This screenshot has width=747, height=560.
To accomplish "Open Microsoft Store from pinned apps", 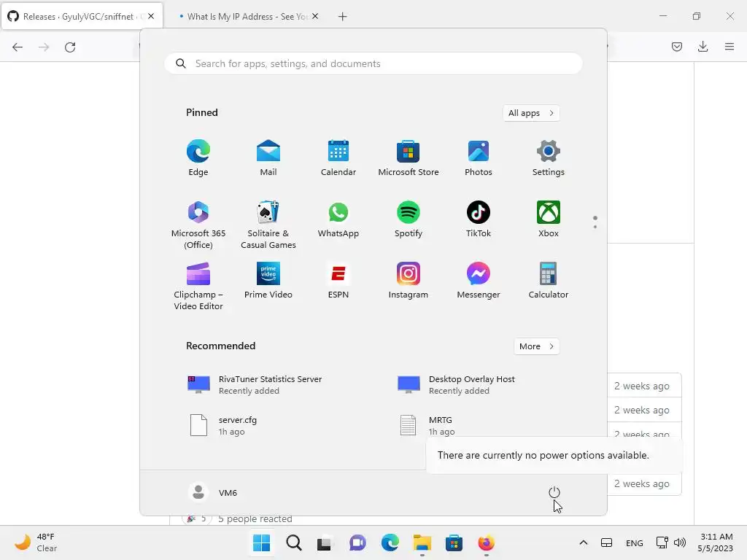I will [409, 157].
